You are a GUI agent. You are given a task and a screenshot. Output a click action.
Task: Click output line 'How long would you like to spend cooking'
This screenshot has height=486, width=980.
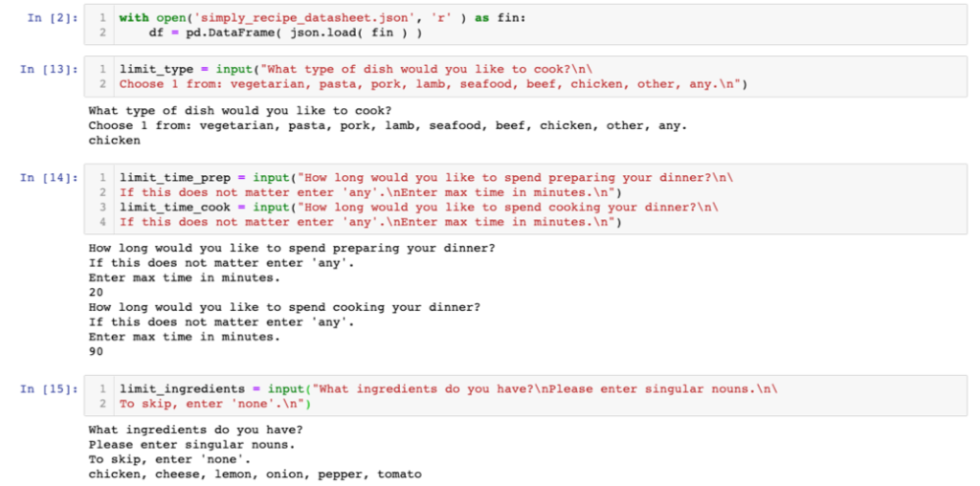tap(284, 307)
